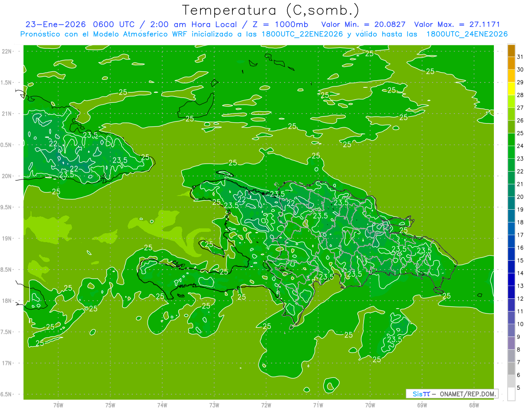Click the "21N" latitude axis label
Viewport: 532px width, 411px height.
[x=8, y=114]
